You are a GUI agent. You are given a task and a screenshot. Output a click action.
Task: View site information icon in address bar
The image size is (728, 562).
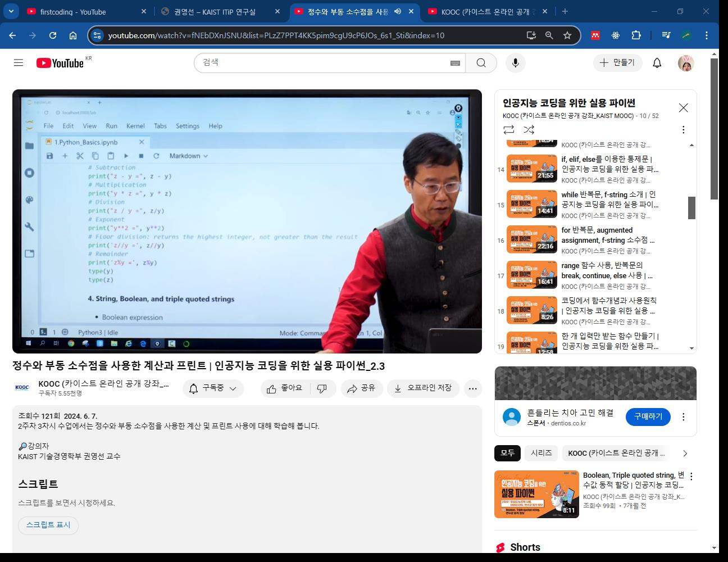click(97, 35)
